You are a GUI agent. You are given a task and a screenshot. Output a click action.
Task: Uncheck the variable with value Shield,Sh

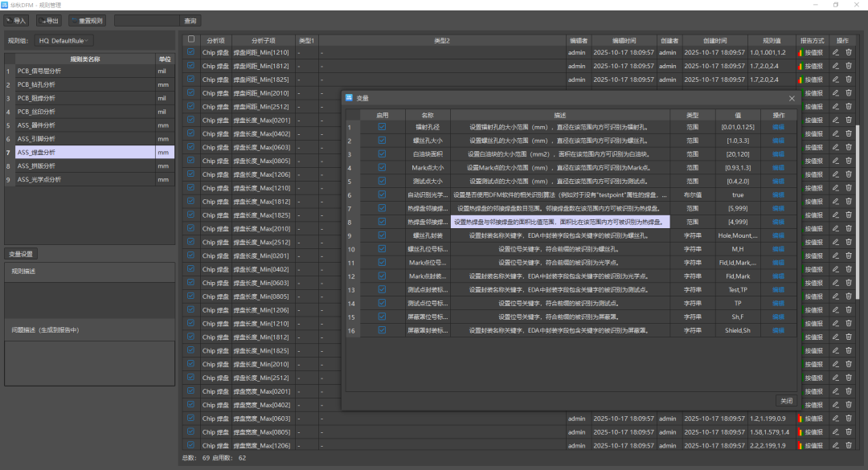pos(382,330)
